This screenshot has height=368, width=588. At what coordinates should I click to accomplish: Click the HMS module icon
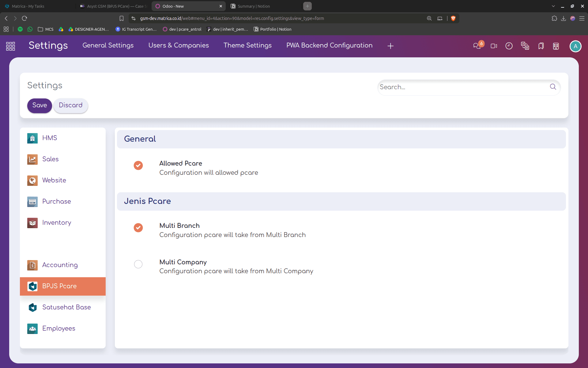click(32, 138)
